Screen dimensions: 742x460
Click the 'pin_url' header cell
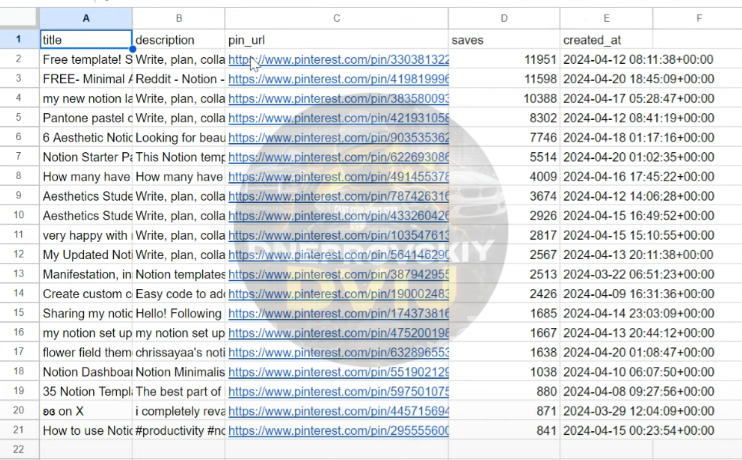tap(336, 40)
